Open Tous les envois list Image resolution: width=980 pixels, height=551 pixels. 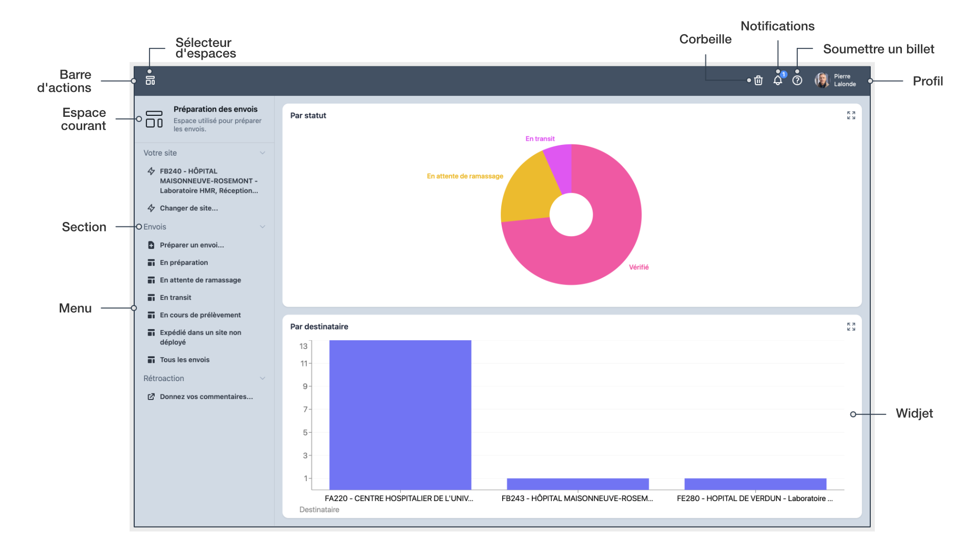coord(184,360)
